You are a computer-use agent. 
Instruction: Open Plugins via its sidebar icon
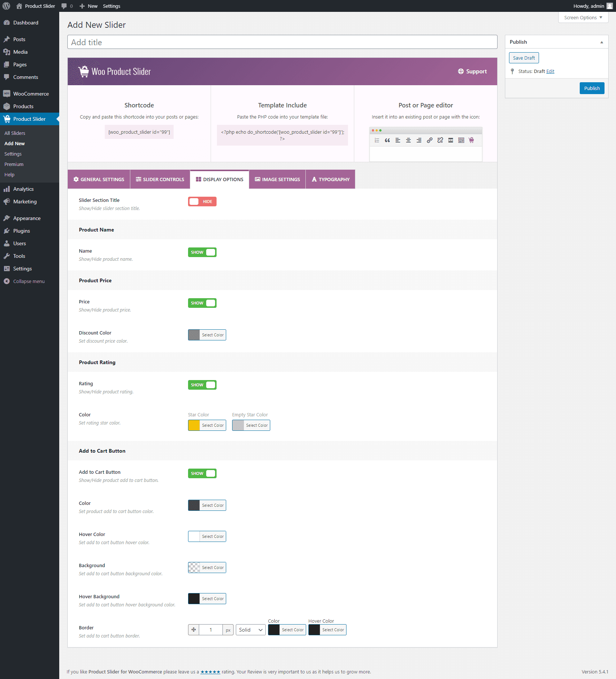coord(7,231)
